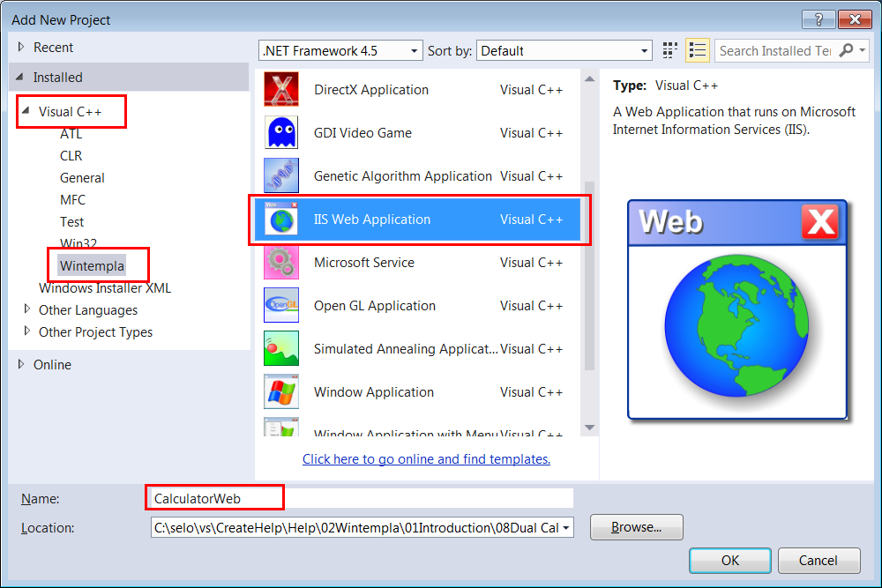Click the Microsoft Service gears icon

(281, 263)
